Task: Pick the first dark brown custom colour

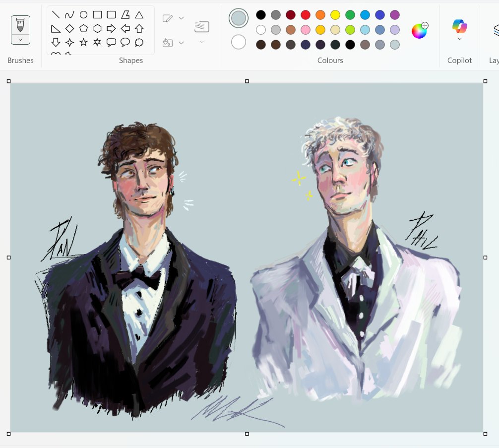Action: pos(260,45)
